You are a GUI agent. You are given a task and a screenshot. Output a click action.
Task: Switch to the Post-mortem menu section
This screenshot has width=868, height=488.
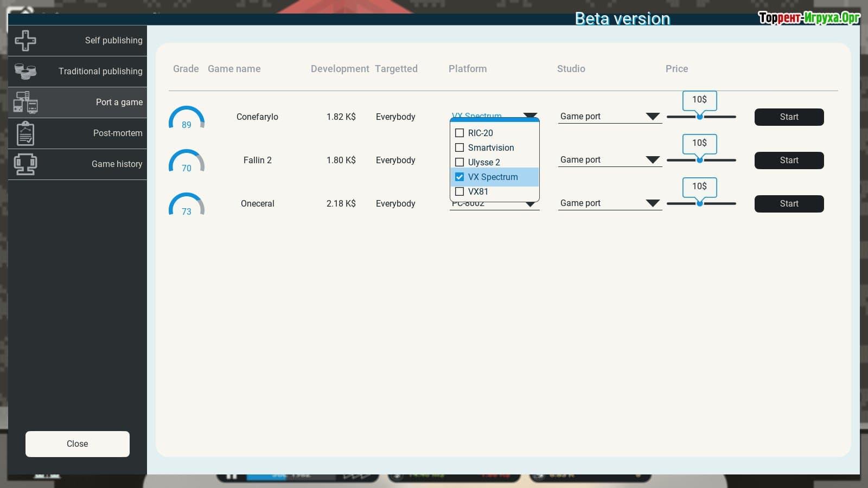coord(117,133)
